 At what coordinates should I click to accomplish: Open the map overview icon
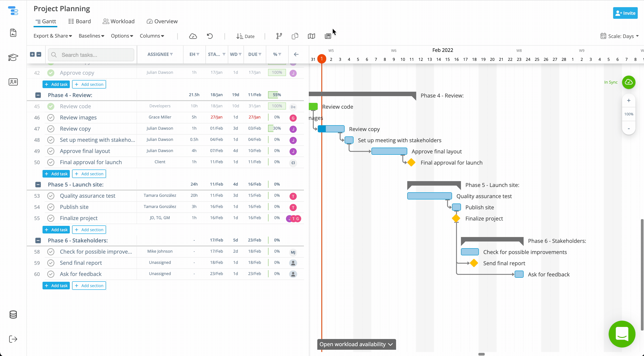click(x=311, y=36)
